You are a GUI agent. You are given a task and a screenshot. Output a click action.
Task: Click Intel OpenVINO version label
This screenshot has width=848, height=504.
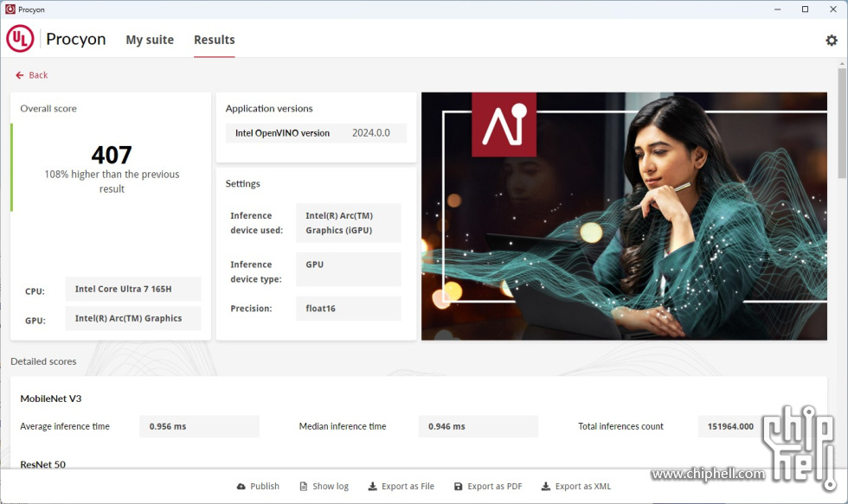point(282,133)
